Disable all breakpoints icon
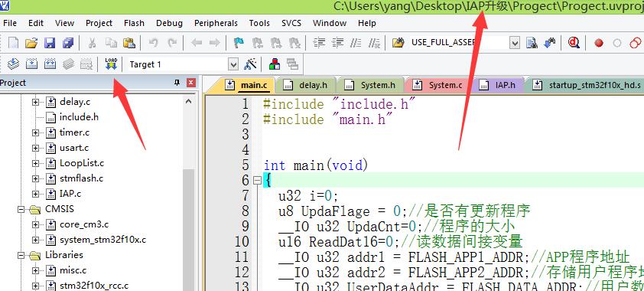Image resolution: width=644 pixels, height=291 pixels. coord(636,43)
